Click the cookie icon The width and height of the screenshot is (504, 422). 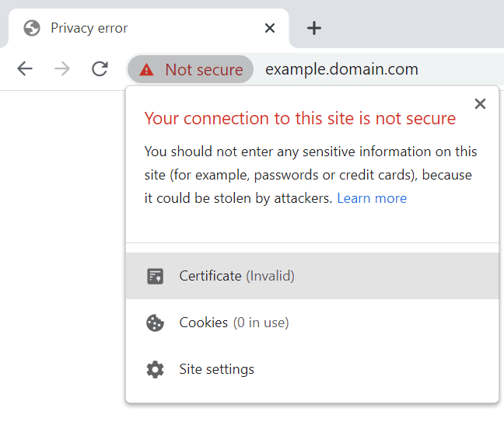point(156,323)
